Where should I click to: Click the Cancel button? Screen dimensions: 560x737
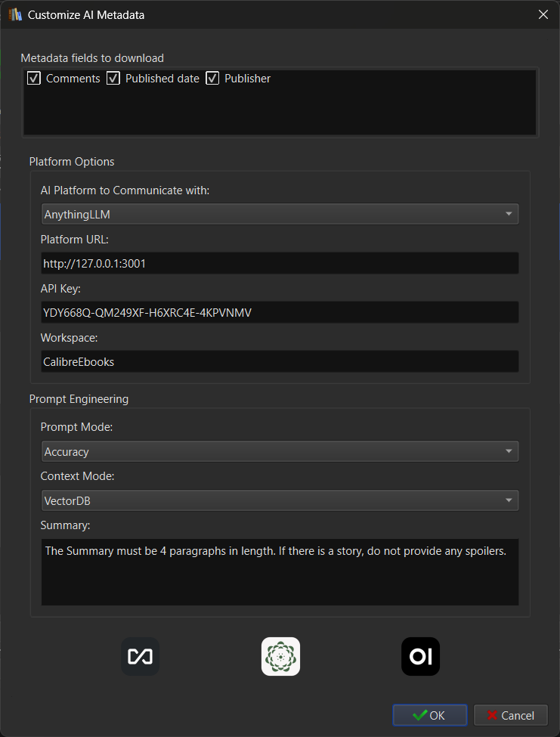[x=511, y=715]
